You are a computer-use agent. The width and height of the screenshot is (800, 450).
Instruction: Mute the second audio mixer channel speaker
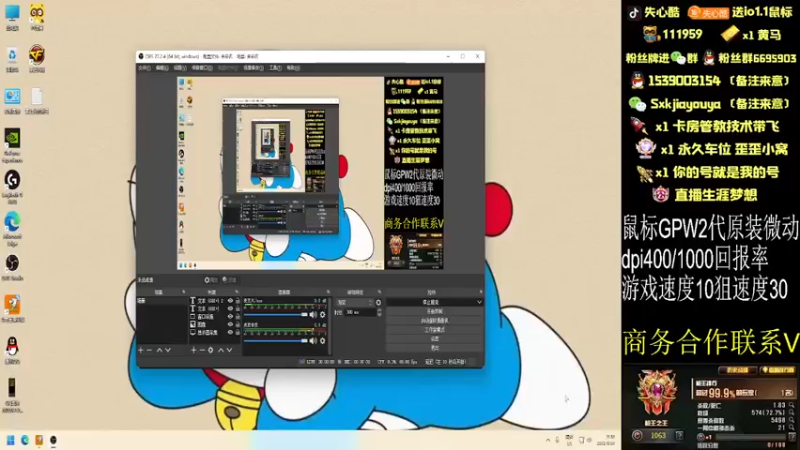[313, 340]
